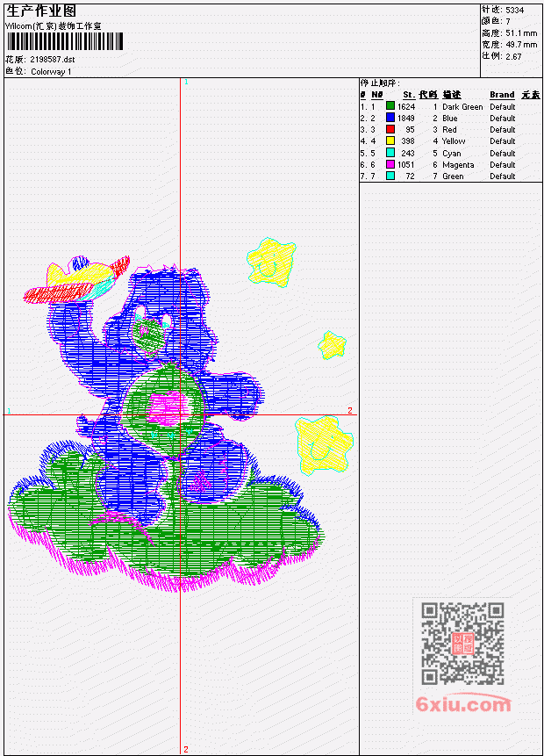Click the cyan '1' marker at the top of the vertical axis
Screen dimensions: 544x756
tap(186, 82)
